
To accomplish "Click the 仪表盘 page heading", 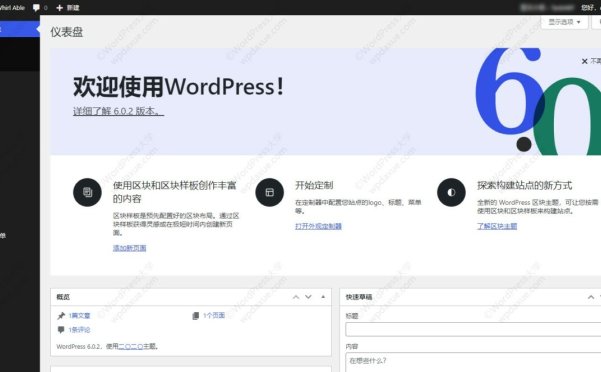I will tap(67, 32).
